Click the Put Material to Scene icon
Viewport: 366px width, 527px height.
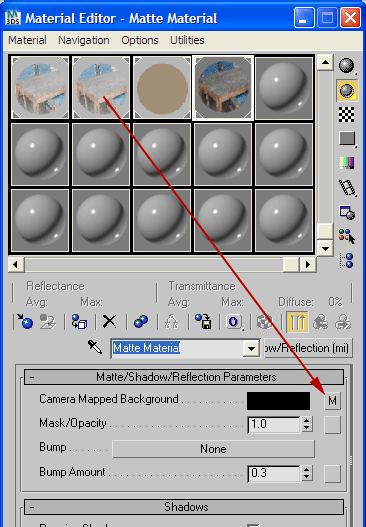(x=48, y=322)
